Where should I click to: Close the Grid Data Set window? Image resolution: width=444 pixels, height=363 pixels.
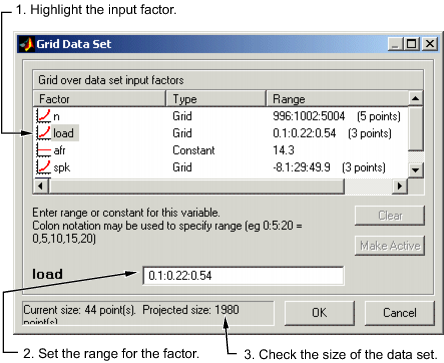point(430,44)
